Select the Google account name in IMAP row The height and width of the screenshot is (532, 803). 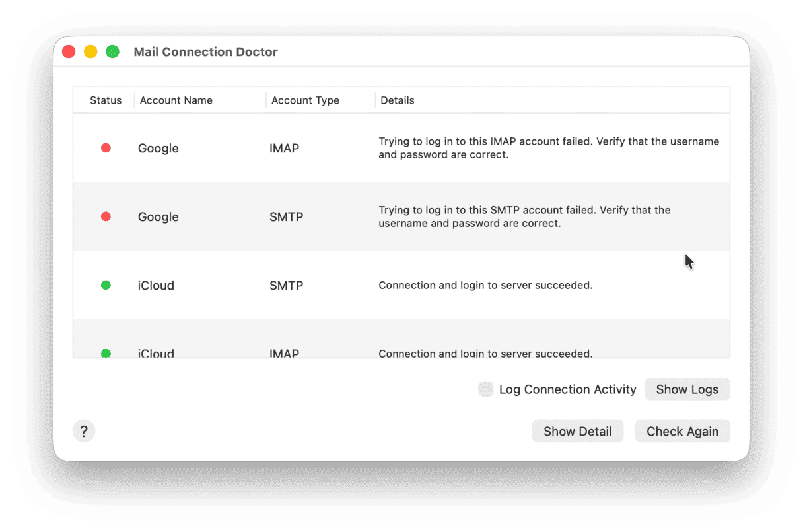click(x=158, y=149)
